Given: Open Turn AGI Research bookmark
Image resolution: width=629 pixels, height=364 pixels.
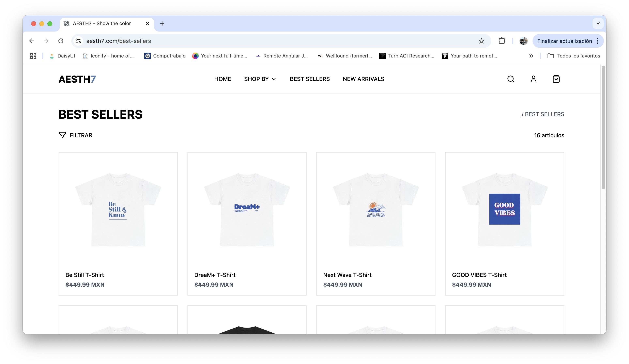Looking at the screenshot, I should [407, 56].
